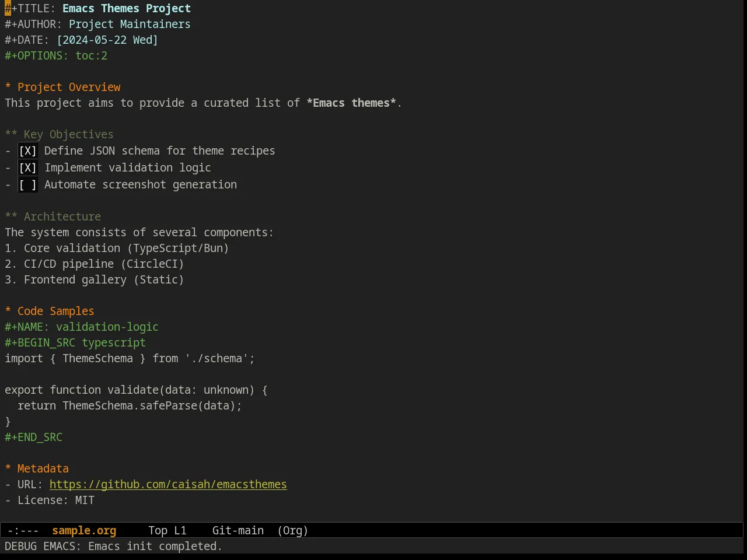Fold the '#+BEGIN_SRC typescript' block line
This screenshot has height=560, width=747.
75,342
